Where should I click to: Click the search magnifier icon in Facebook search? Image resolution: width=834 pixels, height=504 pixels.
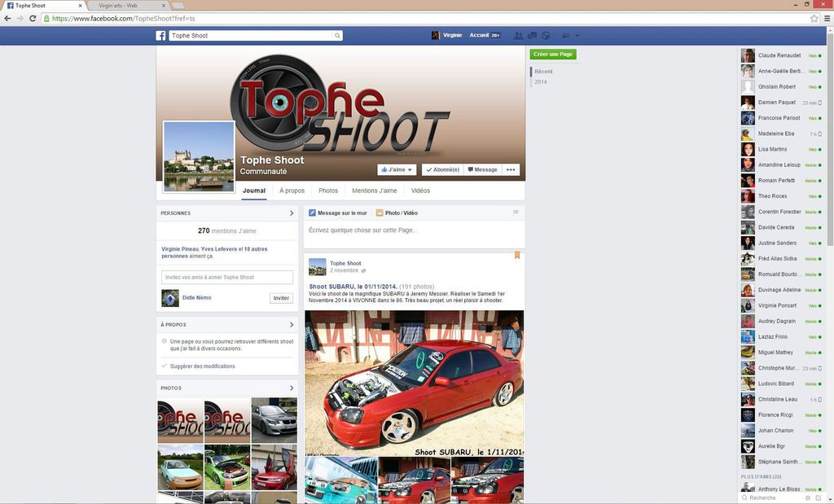coord(337,36)
